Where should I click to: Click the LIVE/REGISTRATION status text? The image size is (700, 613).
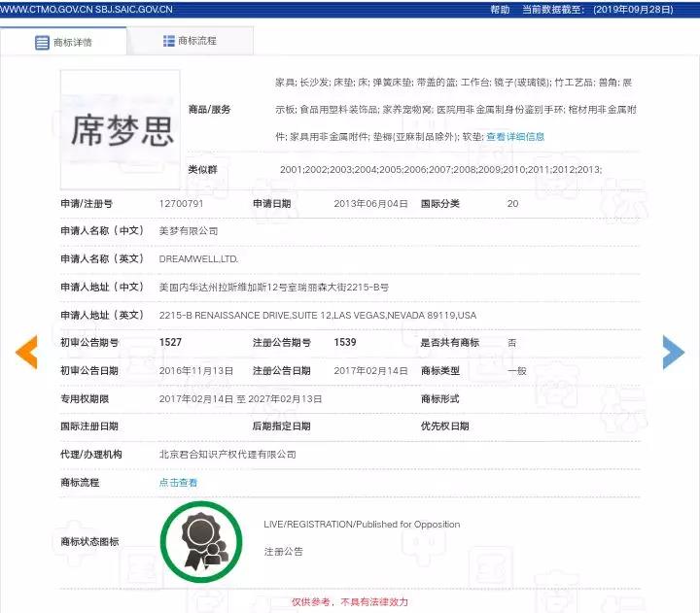[362, 525]
